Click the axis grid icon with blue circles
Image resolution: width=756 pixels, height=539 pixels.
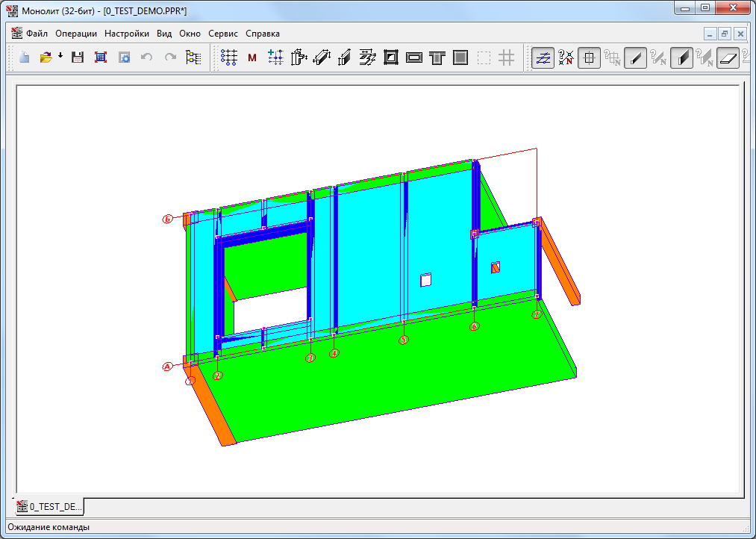pyautogui.click(x=229, y=57)
